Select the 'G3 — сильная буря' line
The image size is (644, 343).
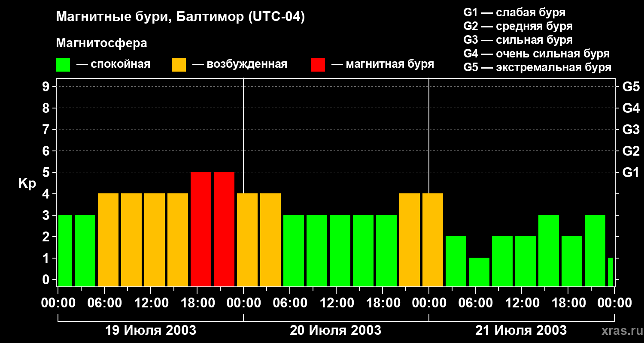pos(518,40)
